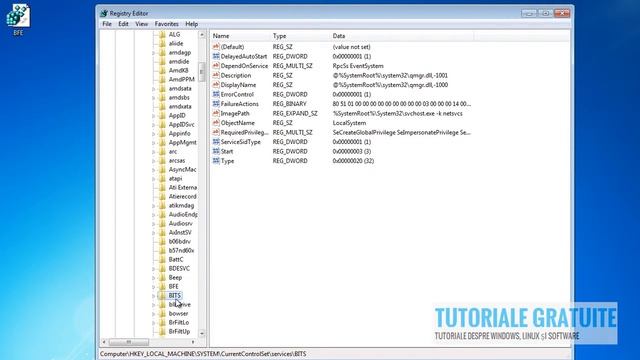Select the DelayedAutoStart DWORD icon
The width and height of the screenshot is (640, 360).
click(x=216, y=56)
